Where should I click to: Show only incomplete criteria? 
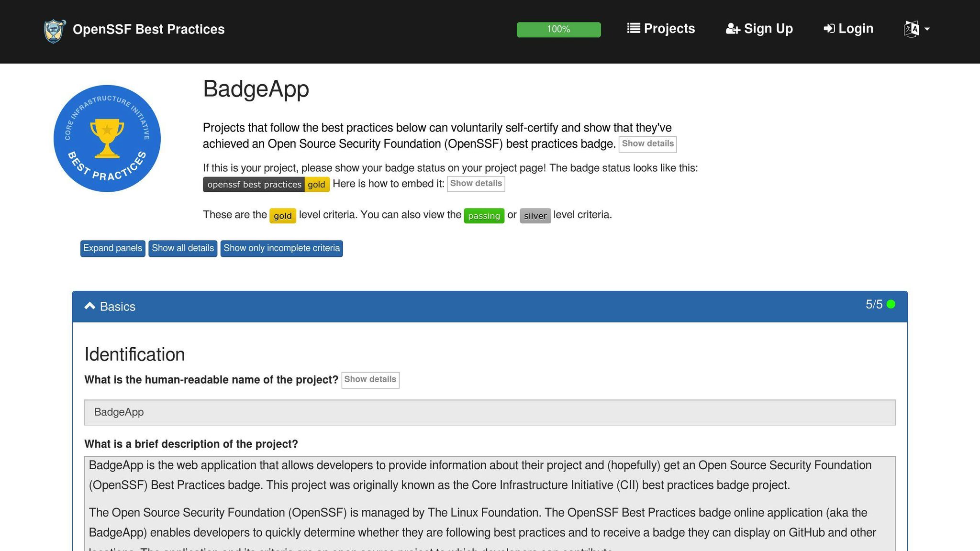click(x=281, y=248)
